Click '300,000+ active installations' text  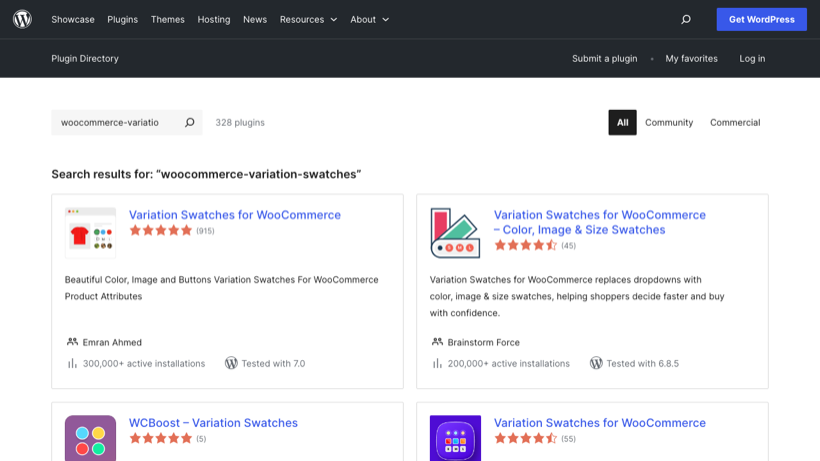tap(144, 363)
